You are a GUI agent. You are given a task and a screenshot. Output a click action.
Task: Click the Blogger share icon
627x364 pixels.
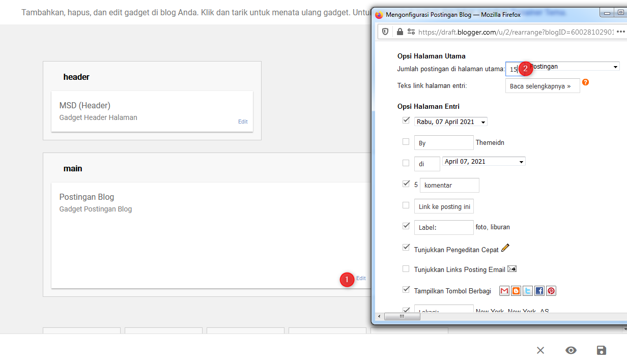point(516,291)
